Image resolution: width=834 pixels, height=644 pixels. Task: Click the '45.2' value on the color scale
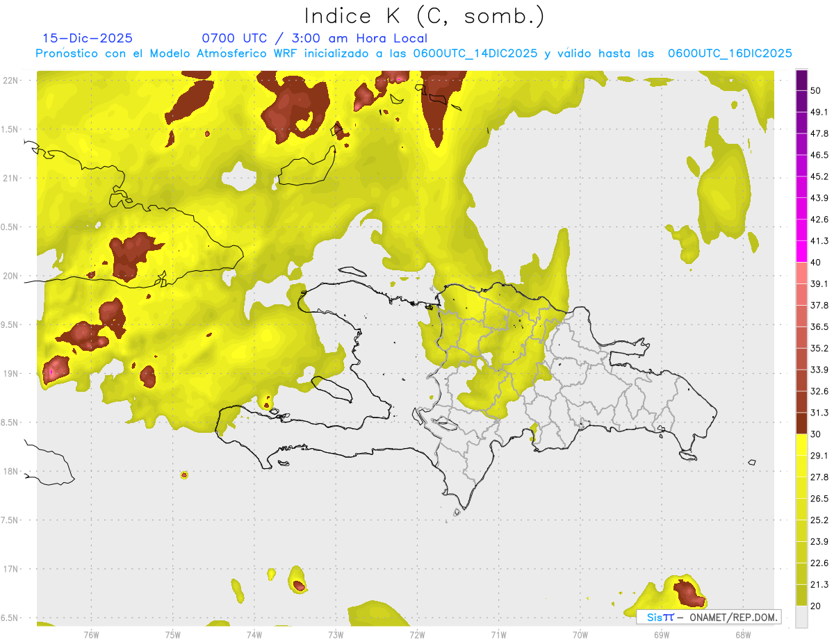coord(819,176)
